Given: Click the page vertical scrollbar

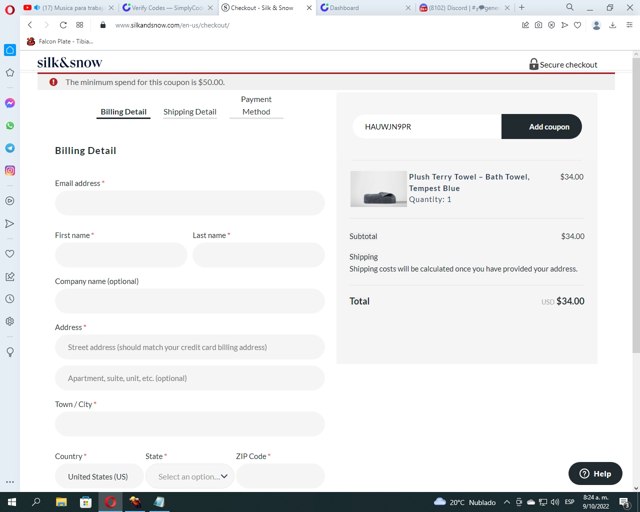Looking at the screenshot, I should click(x=636, y=205).
